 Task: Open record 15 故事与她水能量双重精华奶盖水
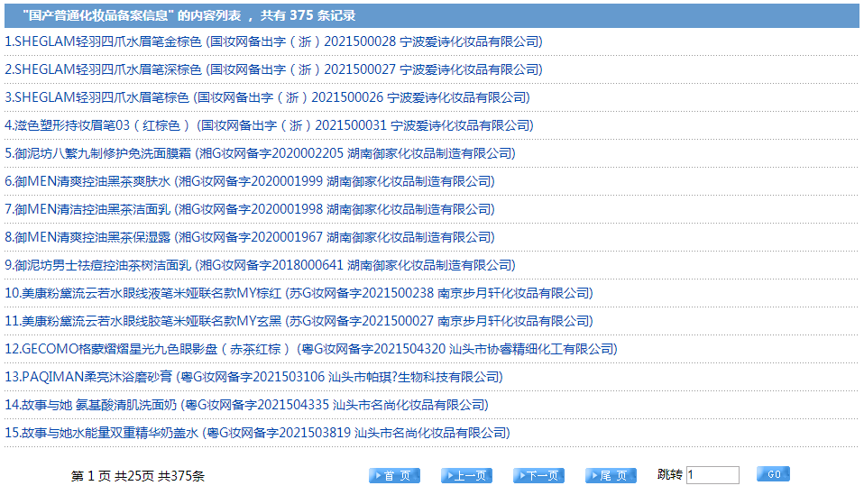point(257,433)
